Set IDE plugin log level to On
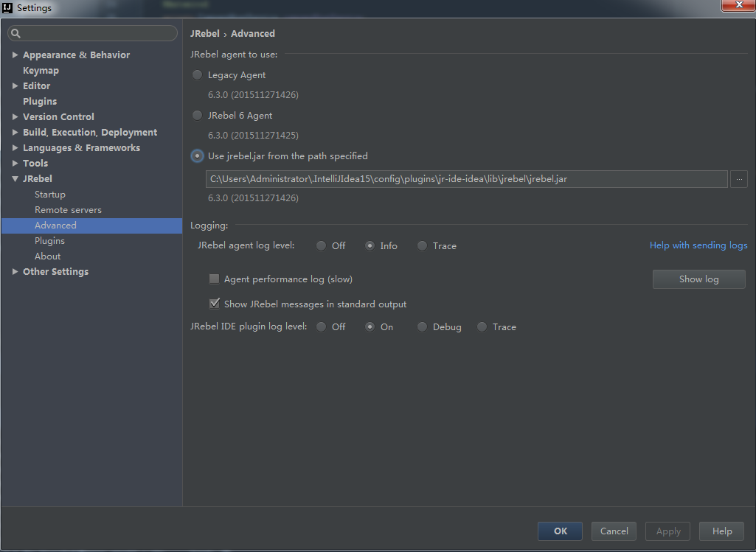This screenshot has height=552, width=756. click(370, 327)
